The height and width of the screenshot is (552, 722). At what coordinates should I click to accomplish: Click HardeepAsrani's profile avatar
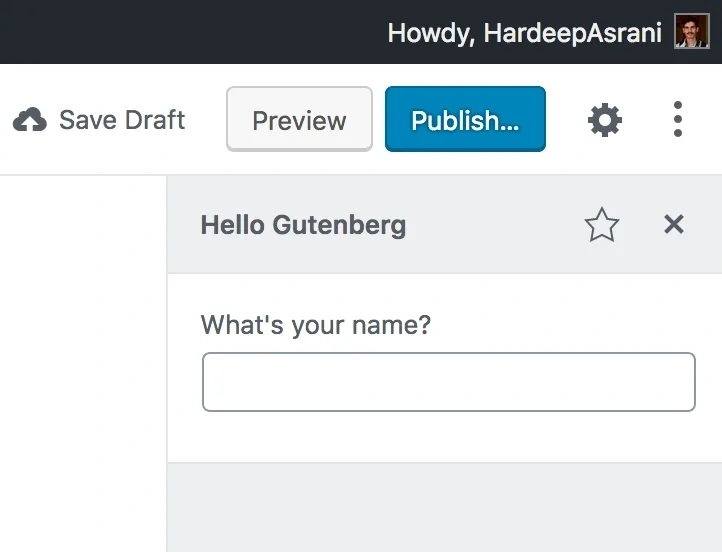(x=692, y=32)
